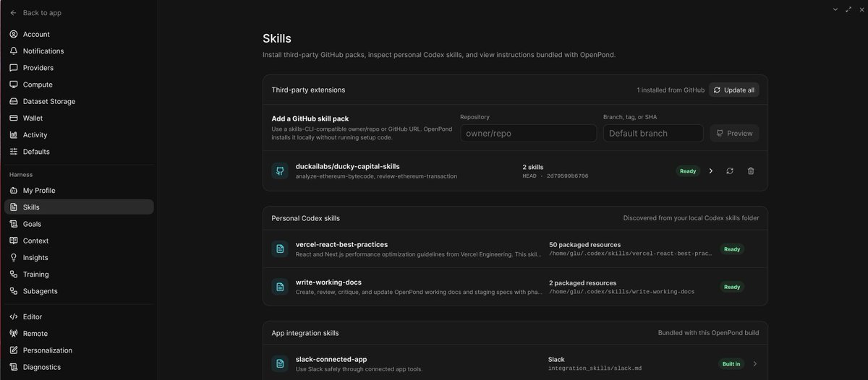Refresh the ducky-capital-skills pack
Viewport: 868px width, 380px height.
[730, 171]
